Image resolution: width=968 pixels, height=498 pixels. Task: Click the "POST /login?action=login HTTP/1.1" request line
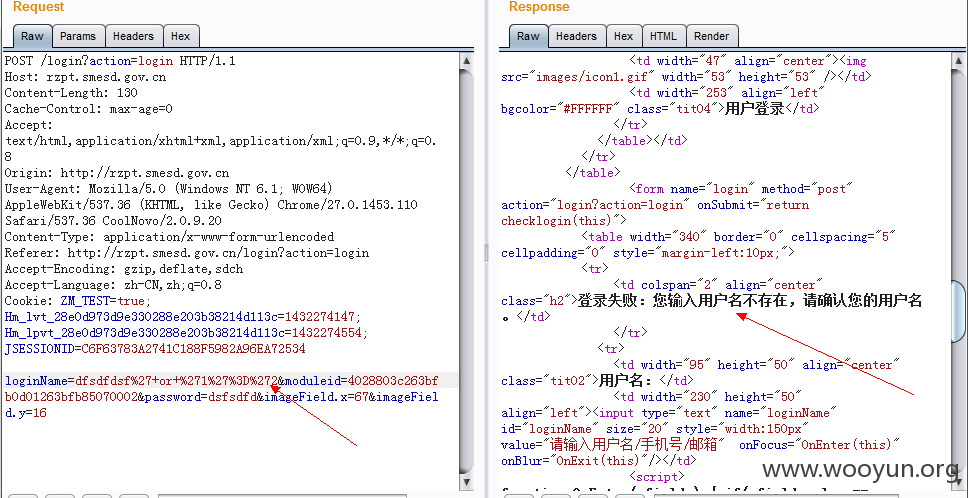pos(120,61)
